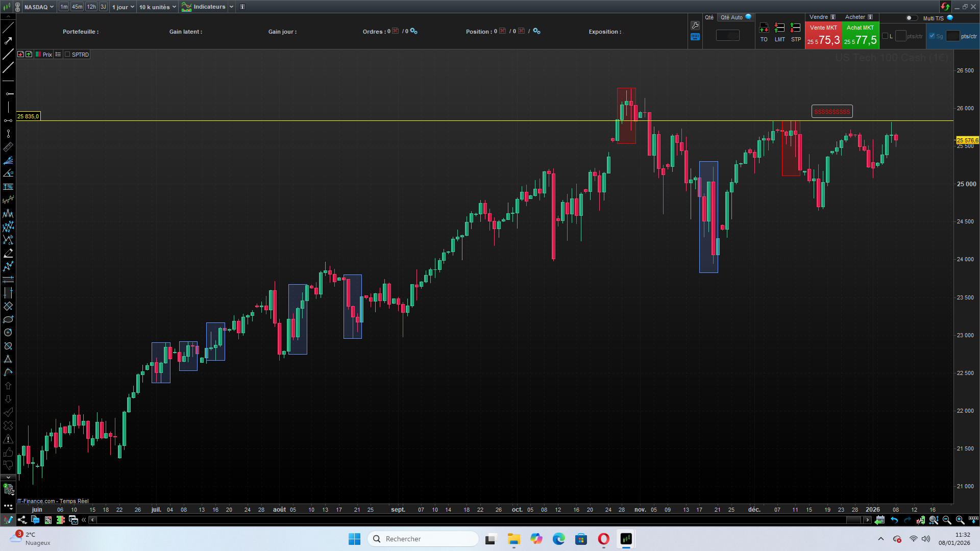Screen dimensions: 980x551
Task: Open the keyboard shortcuts icon
Action: [695, 37]
